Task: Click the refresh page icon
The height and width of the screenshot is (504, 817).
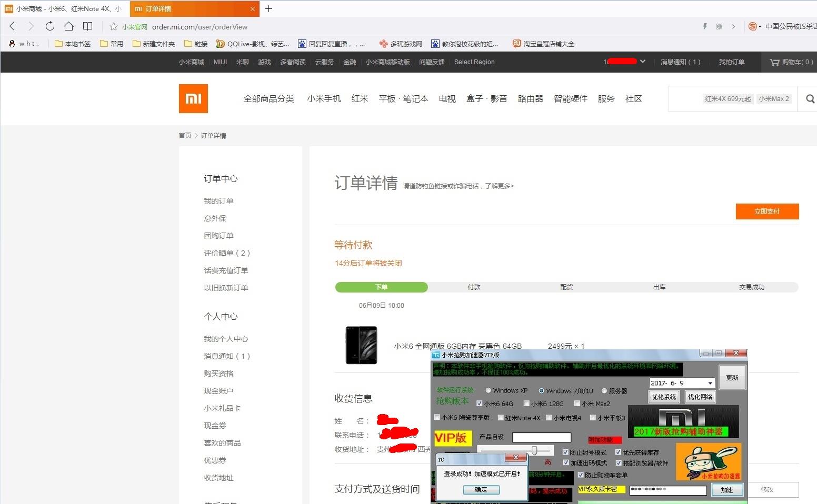Action: [49, 26]
